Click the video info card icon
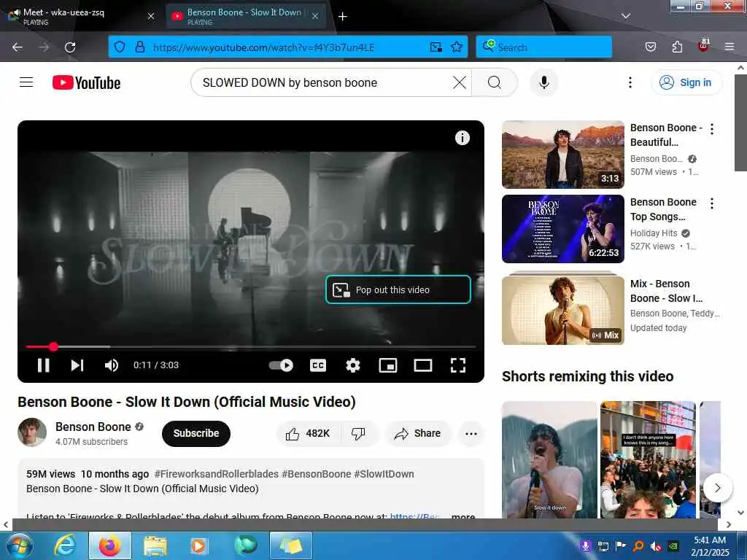The width and height of the screenshot is (747, 560). 462,138
